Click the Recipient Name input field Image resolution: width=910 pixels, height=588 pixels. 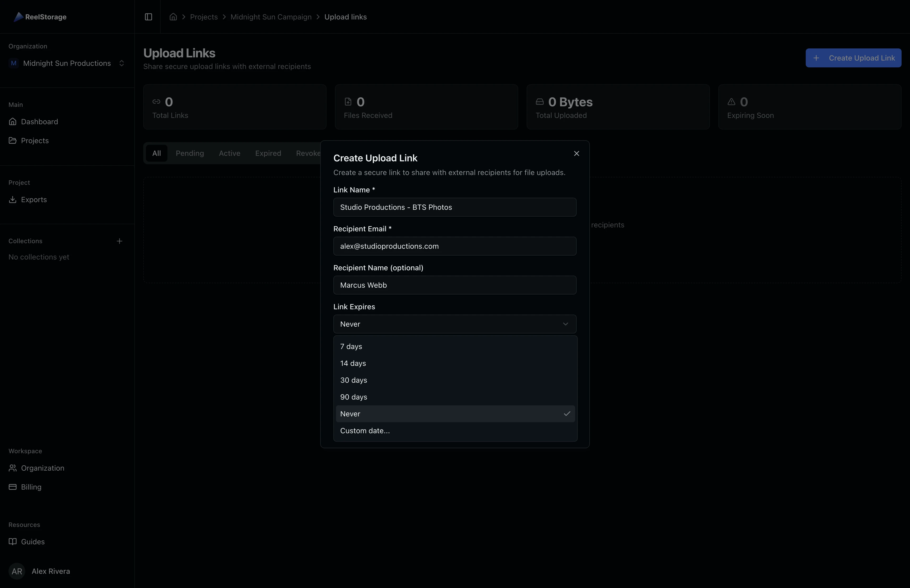coord(454,285)
